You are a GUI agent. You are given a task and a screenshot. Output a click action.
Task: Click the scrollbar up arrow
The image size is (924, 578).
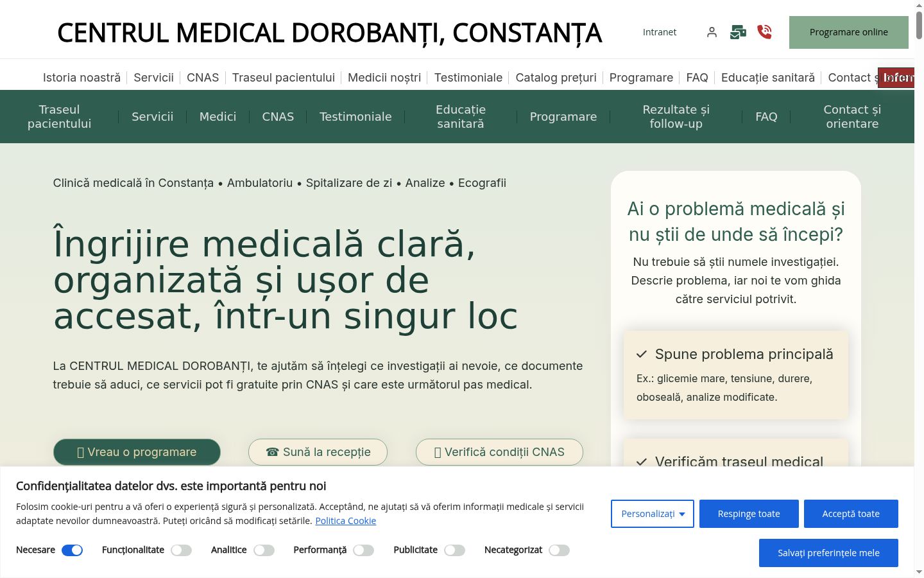click(919, 4)
